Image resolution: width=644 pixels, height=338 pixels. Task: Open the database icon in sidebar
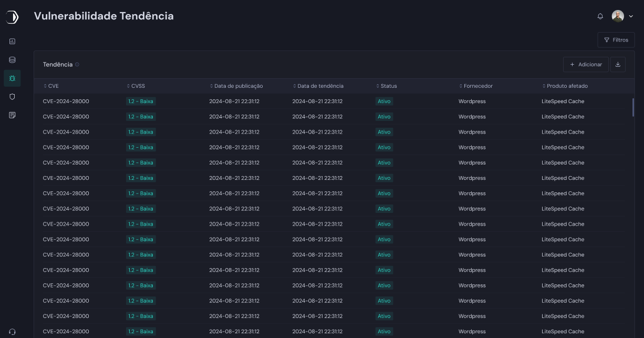pyautogui.click(x=12, y=60)
